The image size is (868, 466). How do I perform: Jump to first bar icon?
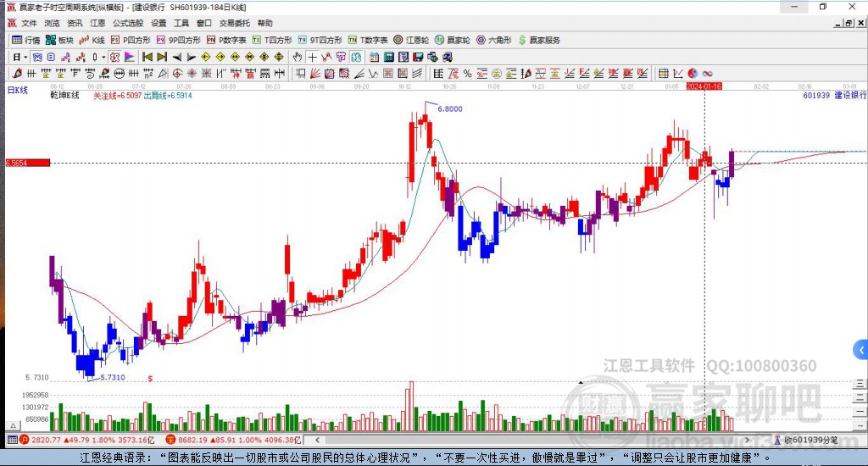(147, 57)
